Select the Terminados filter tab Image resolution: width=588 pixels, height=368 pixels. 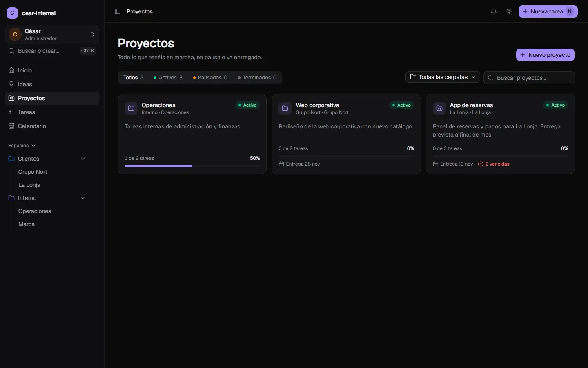[257, 78]
